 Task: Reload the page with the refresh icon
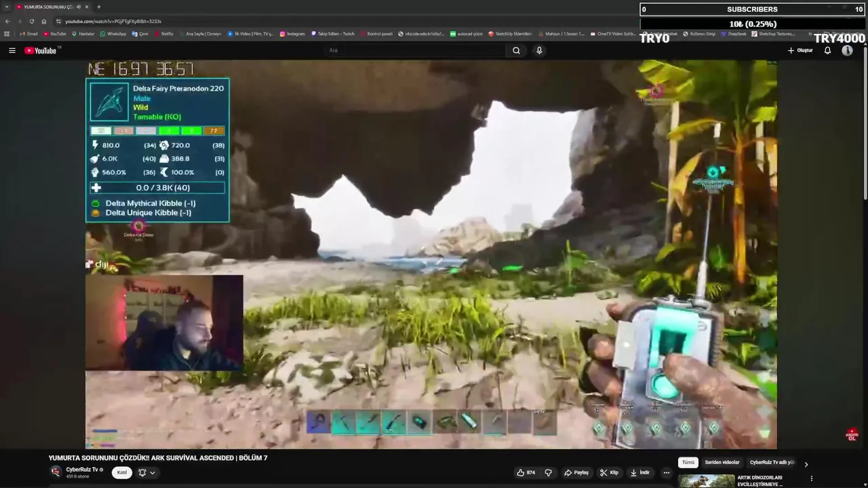[32, 21]
